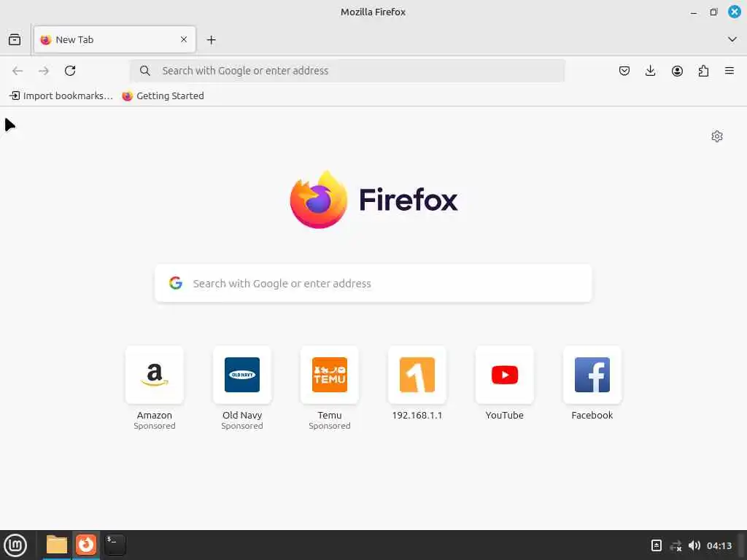Screen dimensions: 747x560
Task: Launch the Files folder from taskbar
Action: coord(57,545)
